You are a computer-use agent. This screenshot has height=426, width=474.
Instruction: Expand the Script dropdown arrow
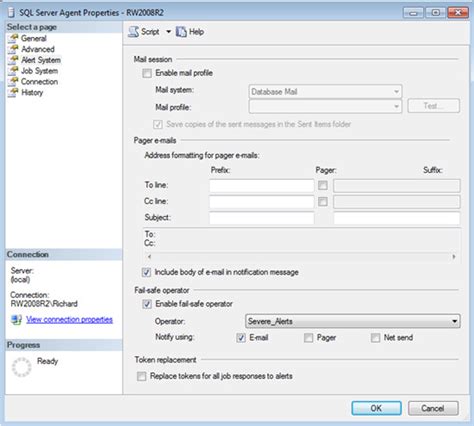[x=168, y=32]
